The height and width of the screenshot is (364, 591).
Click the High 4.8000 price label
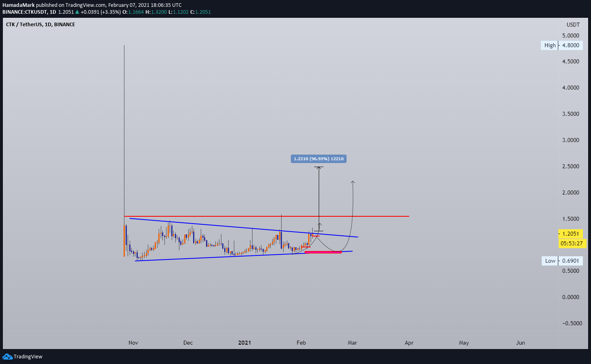pyautogui.click(x=562, y=45)
